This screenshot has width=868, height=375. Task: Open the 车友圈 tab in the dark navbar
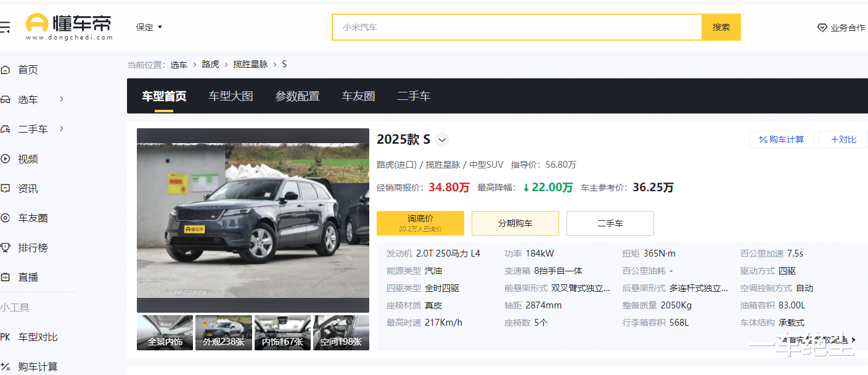click(x=358, y=96)
